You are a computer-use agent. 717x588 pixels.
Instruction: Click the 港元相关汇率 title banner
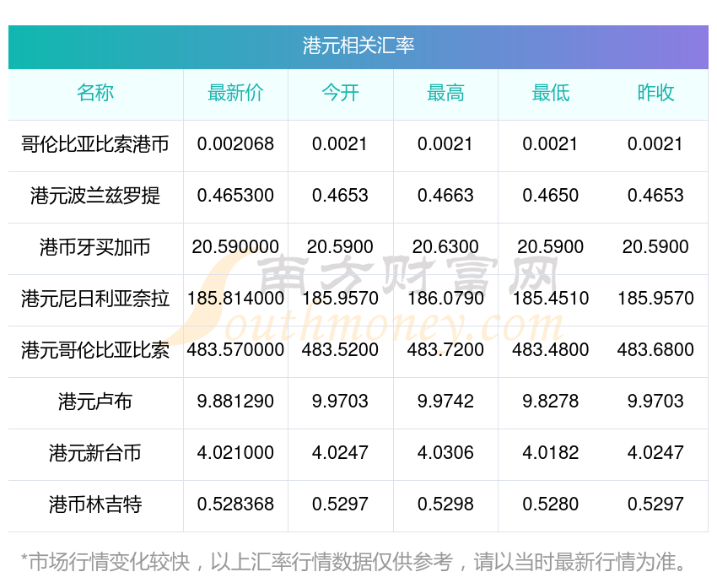(x=358, y=46)
